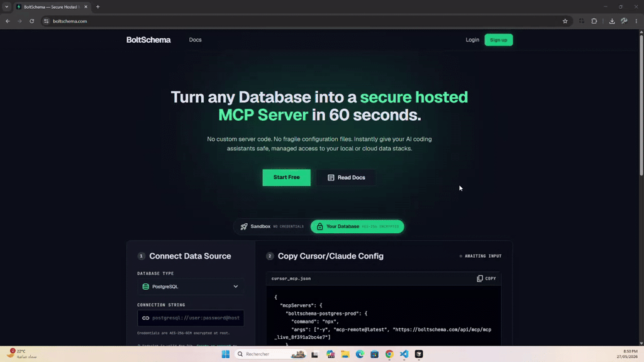Open the Windows Start menu

[226, 354]
